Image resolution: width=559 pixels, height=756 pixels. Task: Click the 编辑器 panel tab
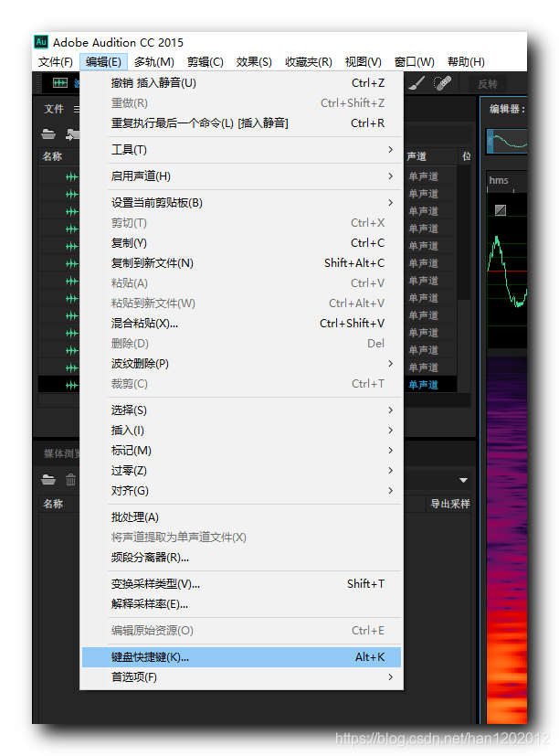[506, 109]
